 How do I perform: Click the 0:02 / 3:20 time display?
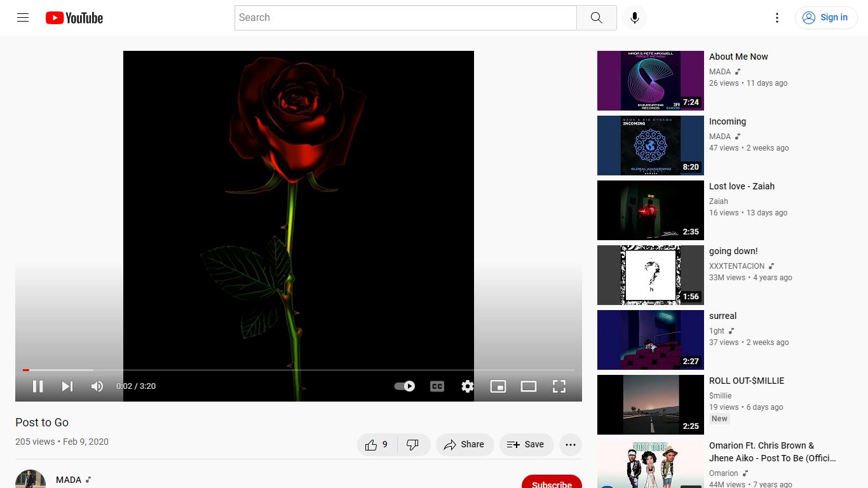point(136,386)
